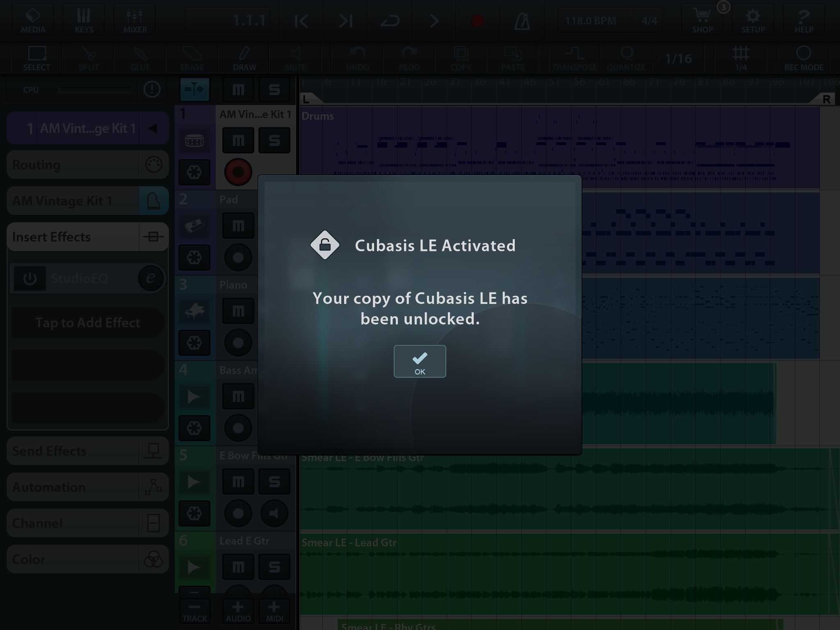Image resolution: width=840 pixels, height=630 pixels.
Task: Open the 1/4 grid snap setting
Action: tap(740, 58)
